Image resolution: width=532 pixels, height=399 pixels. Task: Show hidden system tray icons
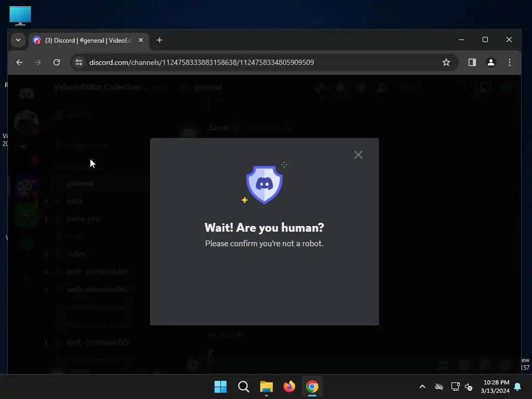pos(422,387)
